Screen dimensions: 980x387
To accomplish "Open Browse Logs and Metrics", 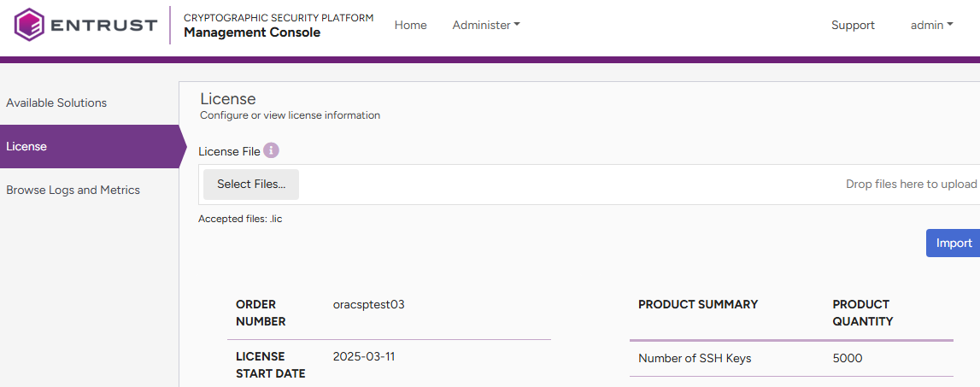I will [73, 190].
